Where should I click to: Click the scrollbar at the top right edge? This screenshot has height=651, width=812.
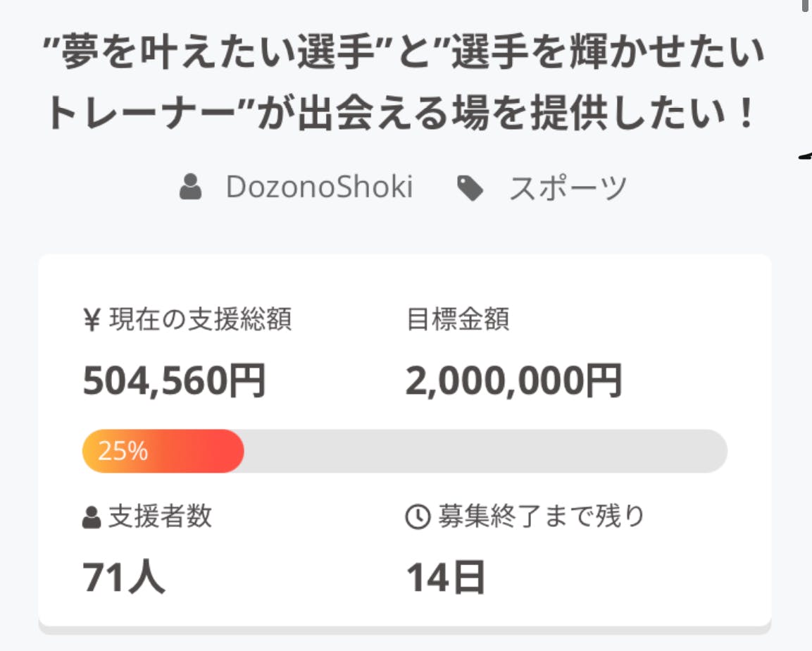click(x=806, y=7)
